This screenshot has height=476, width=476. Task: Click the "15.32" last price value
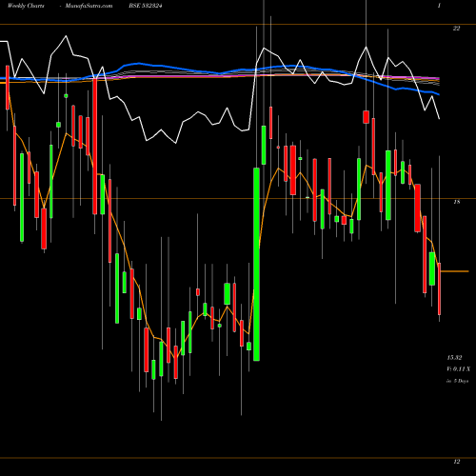click(454, 358)
